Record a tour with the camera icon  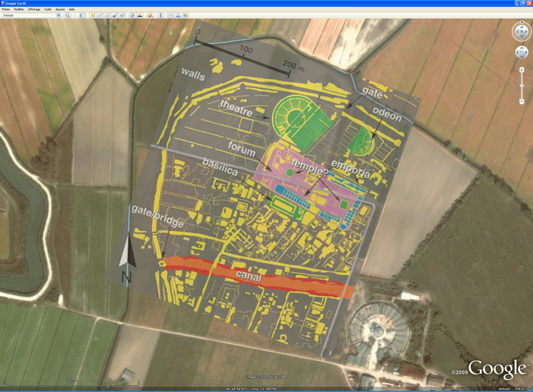pyautogui.click(x=122, y=15)
